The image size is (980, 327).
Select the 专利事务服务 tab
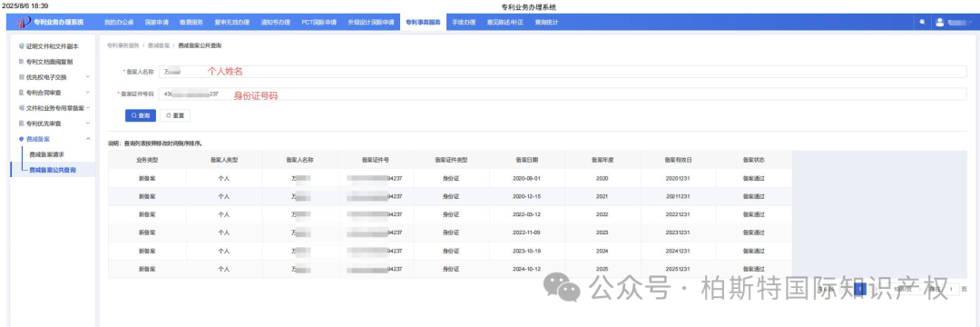(x=423, y=23)
